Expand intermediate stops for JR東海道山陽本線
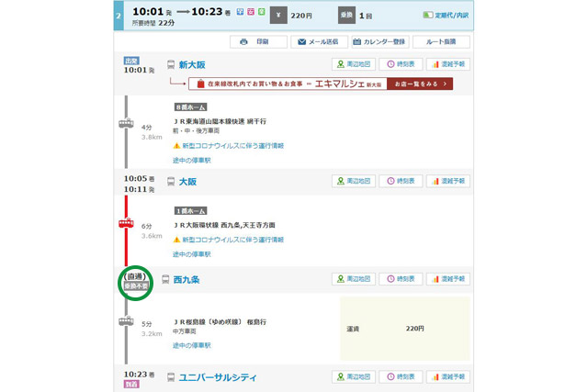588x392 pixels. point(191,161)
